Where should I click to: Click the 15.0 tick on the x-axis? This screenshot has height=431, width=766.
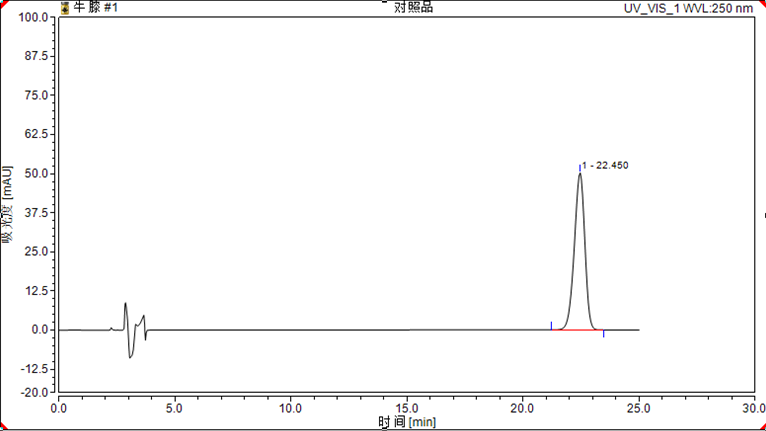(406, 408)
